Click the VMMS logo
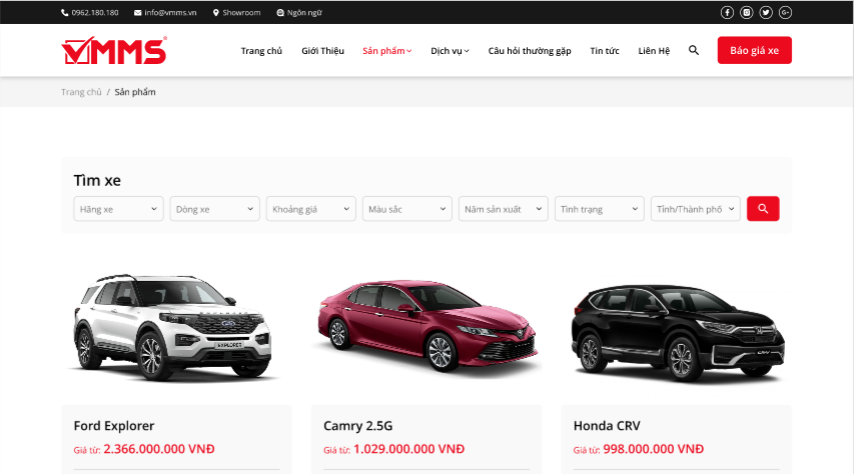The width and height of the screenshot is (854, 474). [x=113, y=50]
